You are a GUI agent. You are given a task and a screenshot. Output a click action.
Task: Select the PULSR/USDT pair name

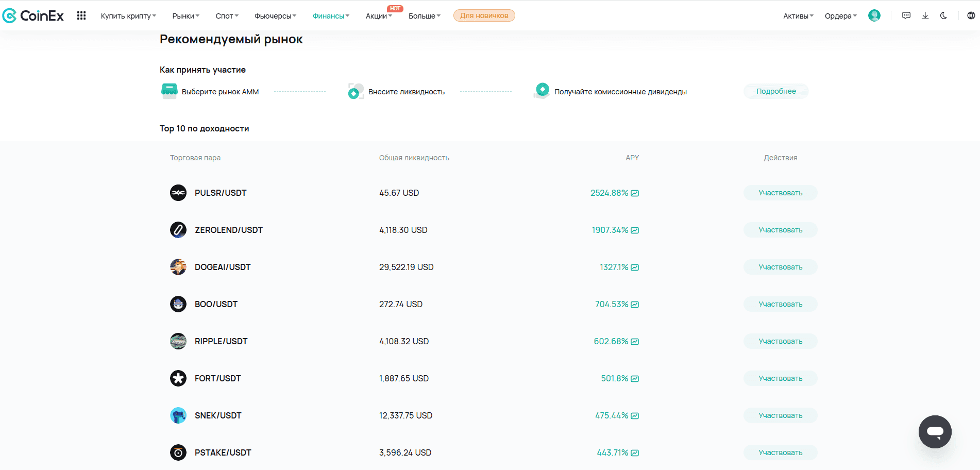(221, 193)
